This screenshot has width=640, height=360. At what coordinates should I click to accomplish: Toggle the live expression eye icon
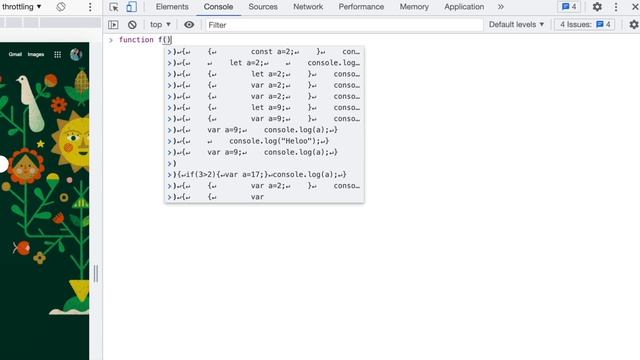(x=189, y=25)
